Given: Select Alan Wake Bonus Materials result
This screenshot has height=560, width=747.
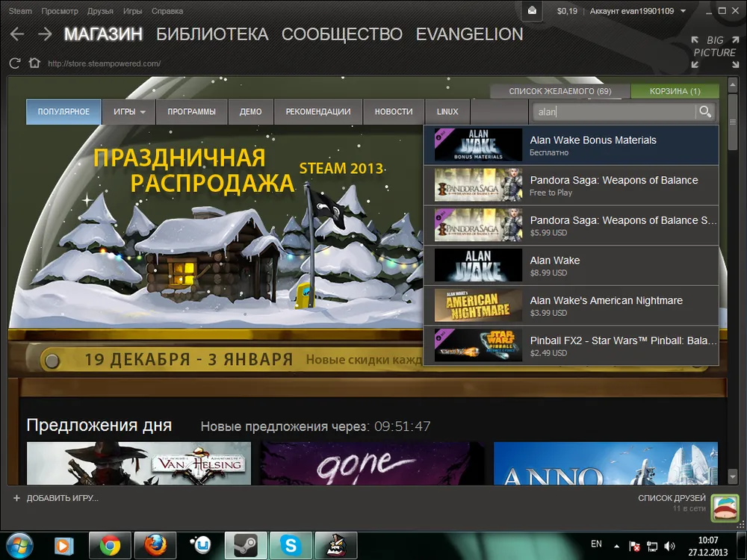Looking at the screenshot, I should pyautogui.click(x=571, y=146).
